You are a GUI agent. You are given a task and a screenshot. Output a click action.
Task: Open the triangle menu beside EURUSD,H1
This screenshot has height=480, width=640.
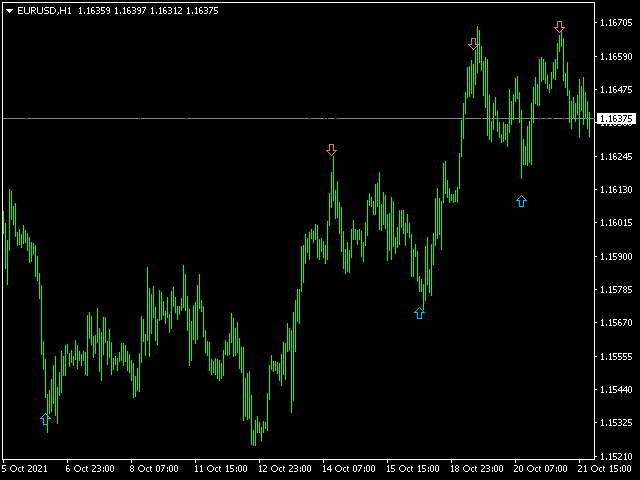(x=8, y=10)
